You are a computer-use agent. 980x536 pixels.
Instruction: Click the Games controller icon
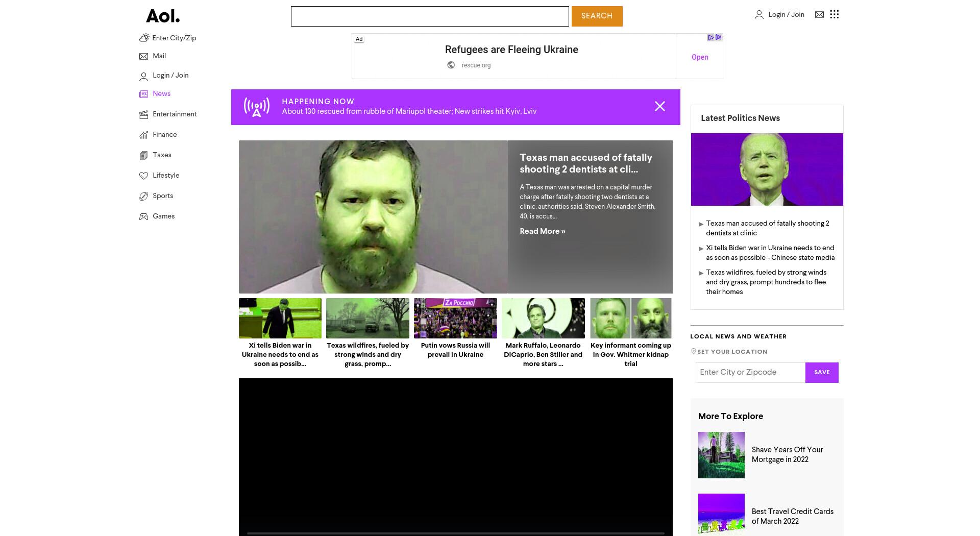pyautogui.click(x=143, y=216)
